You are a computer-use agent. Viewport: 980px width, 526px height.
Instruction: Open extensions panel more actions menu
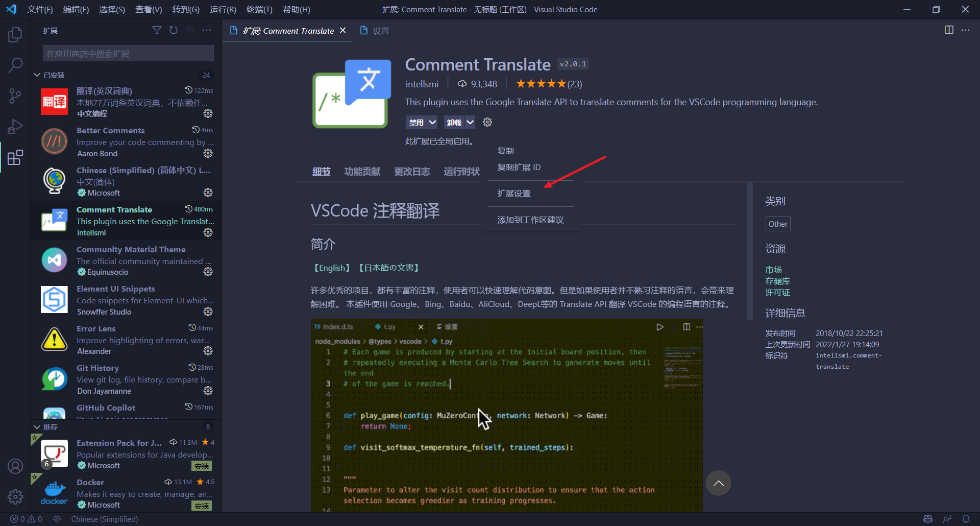(x=207, y=30)
